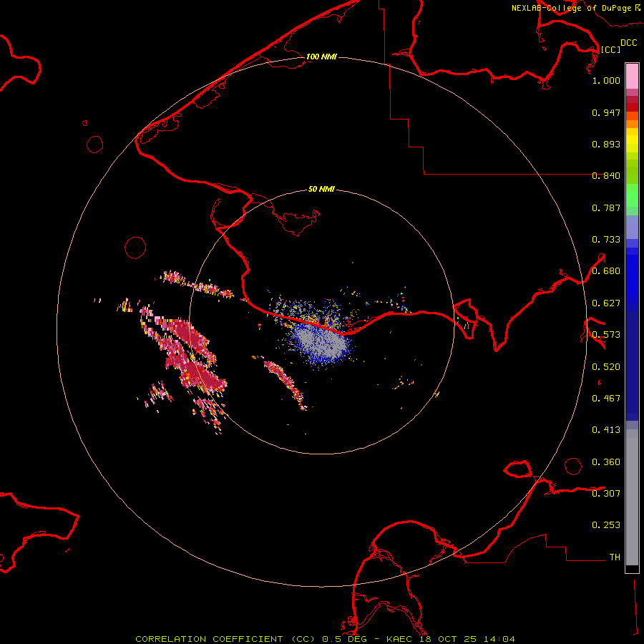The image size is (644, 644).
Task: Click the 0.787 color scale label
Action: tap(606, 208)
